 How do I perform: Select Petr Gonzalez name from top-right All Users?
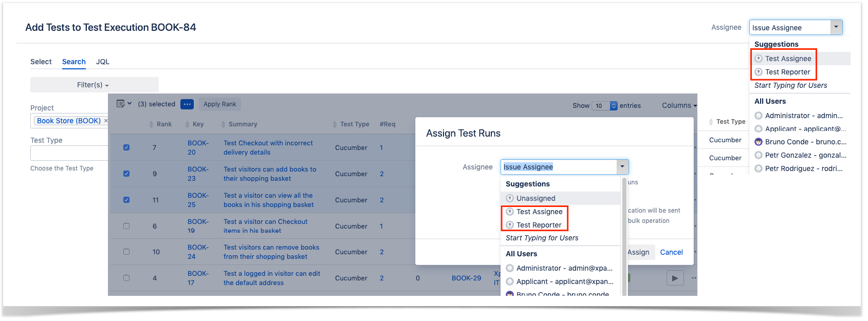point(806,155)
